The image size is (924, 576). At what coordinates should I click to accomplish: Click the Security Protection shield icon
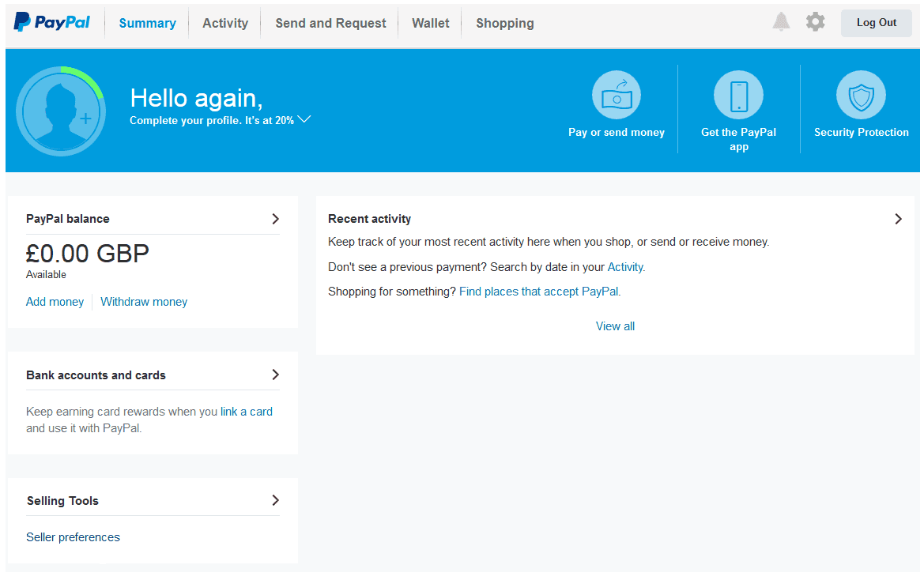pos(861,96)
